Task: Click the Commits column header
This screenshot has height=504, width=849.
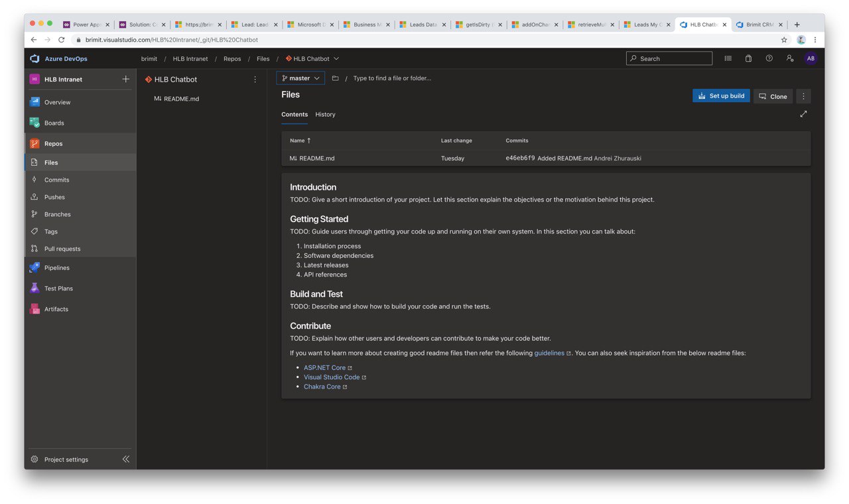Action: pyautogui.click(x=517, y=141)
